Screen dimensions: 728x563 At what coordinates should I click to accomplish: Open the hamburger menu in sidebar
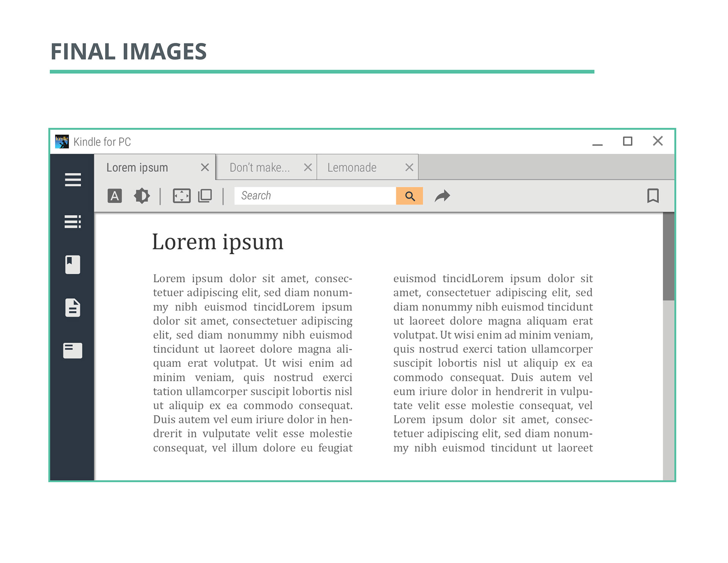pos(73,179)
